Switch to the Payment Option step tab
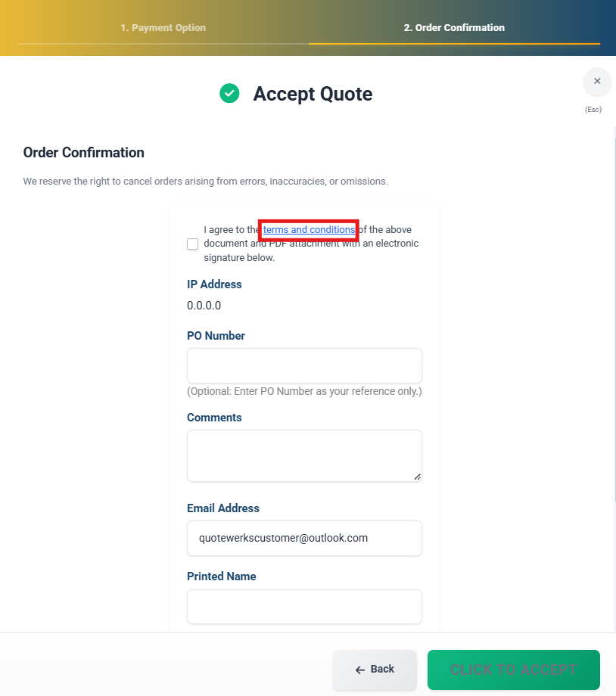This screenshot has width=616, height=696. (163, 27)
